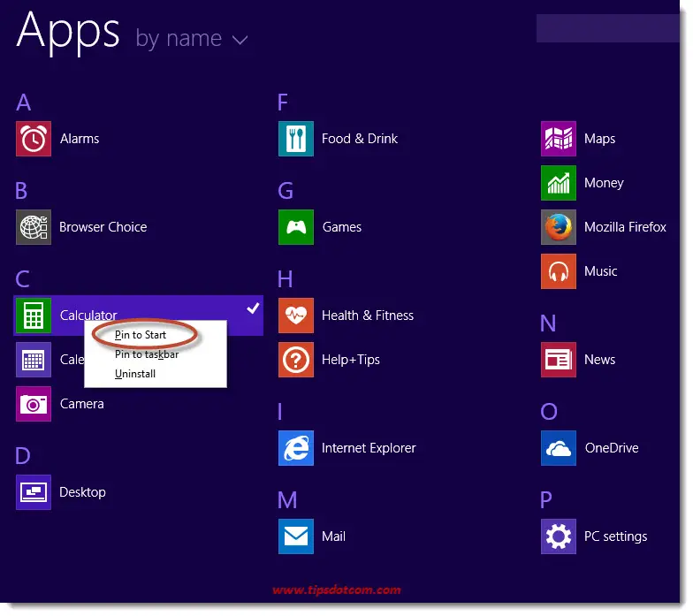Click the Internet Explorer label

(x=369, y=448)
